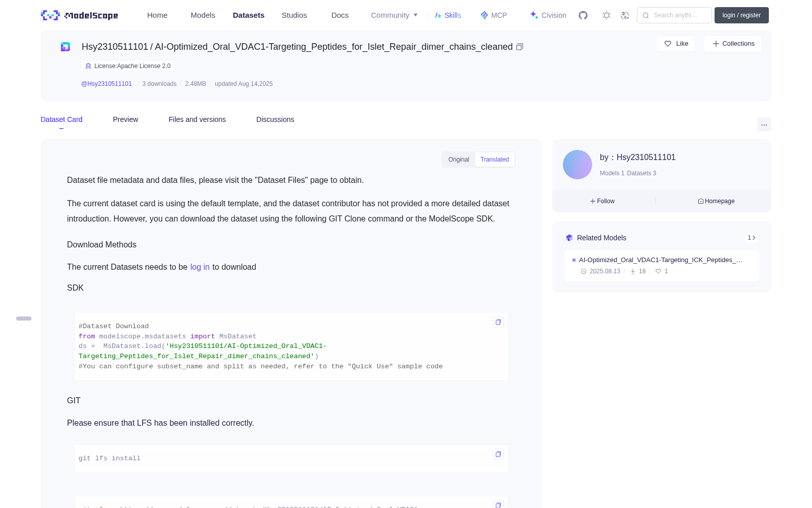The image size is (812, 508).
Task: Follow user Hsy2310511101
Action: point(602,201)
